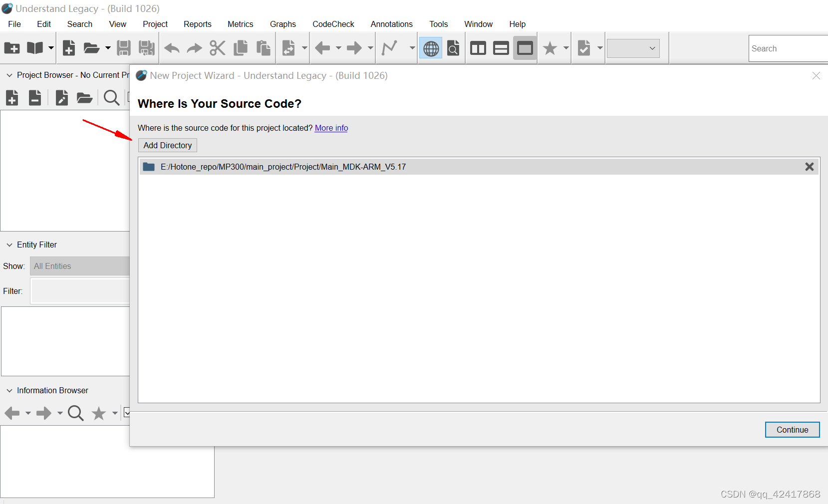
Task: Click edit file icon in Project Browser
Action: 62,98
